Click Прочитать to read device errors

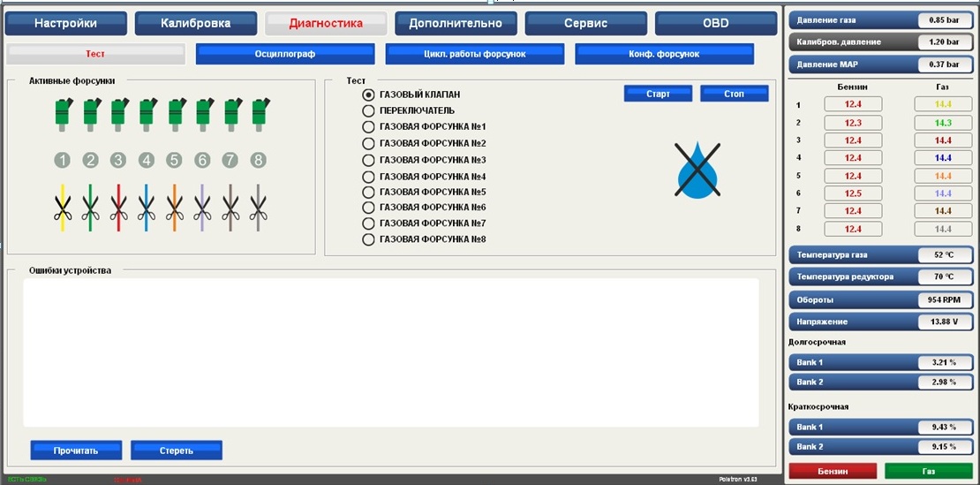click(x=75, y=451)
